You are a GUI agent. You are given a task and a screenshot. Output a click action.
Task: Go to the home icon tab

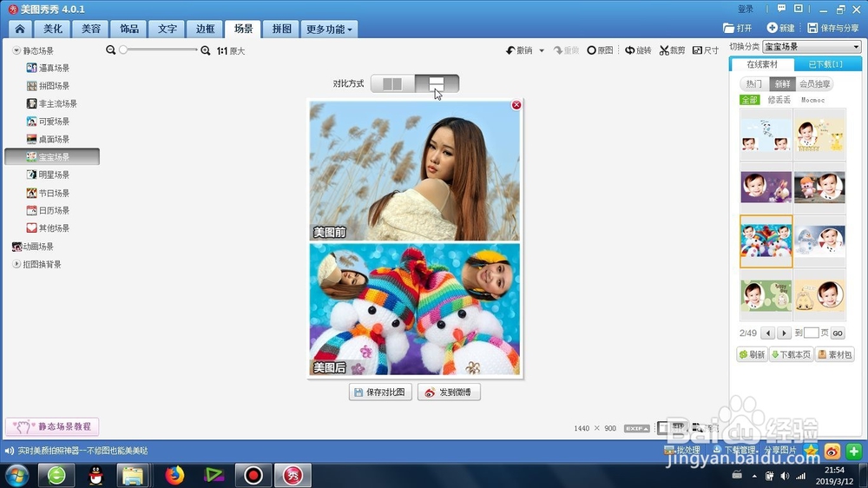20,29
